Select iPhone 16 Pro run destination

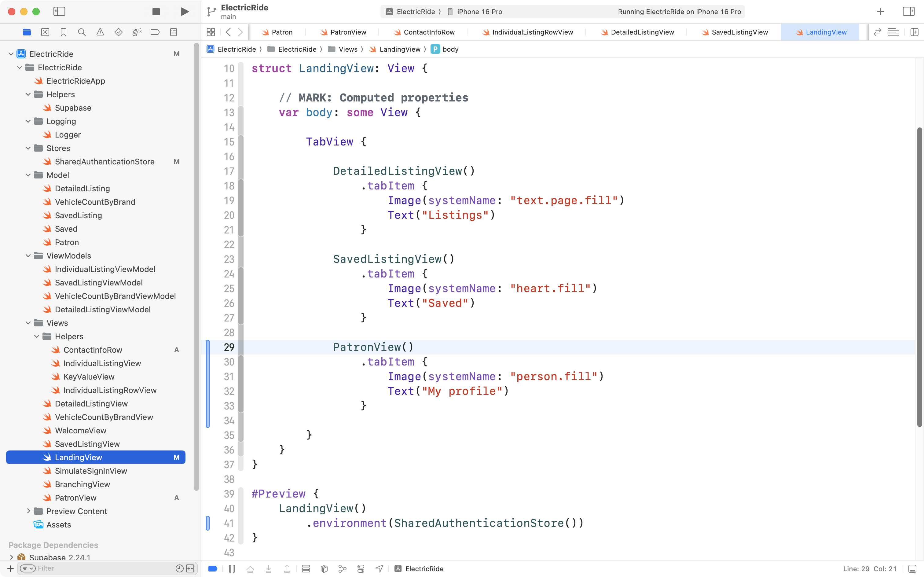click(x=479, y=11)
